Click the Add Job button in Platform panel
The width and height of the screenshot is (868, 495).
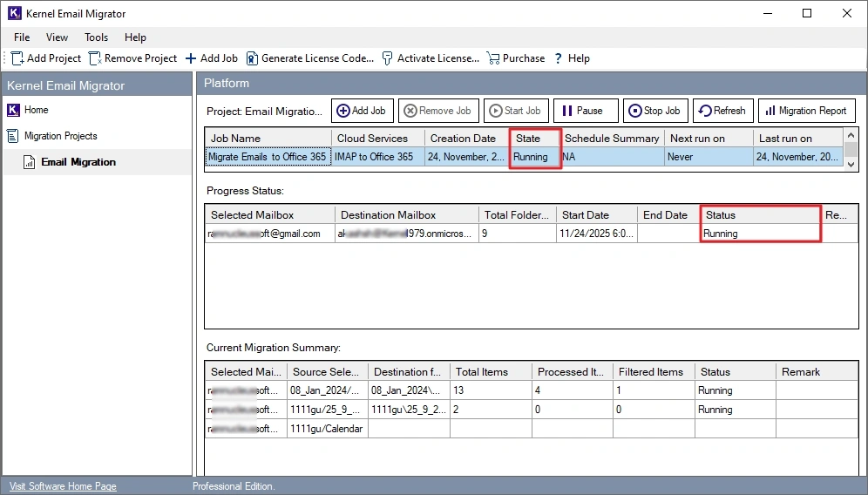[x=363, y=111]
